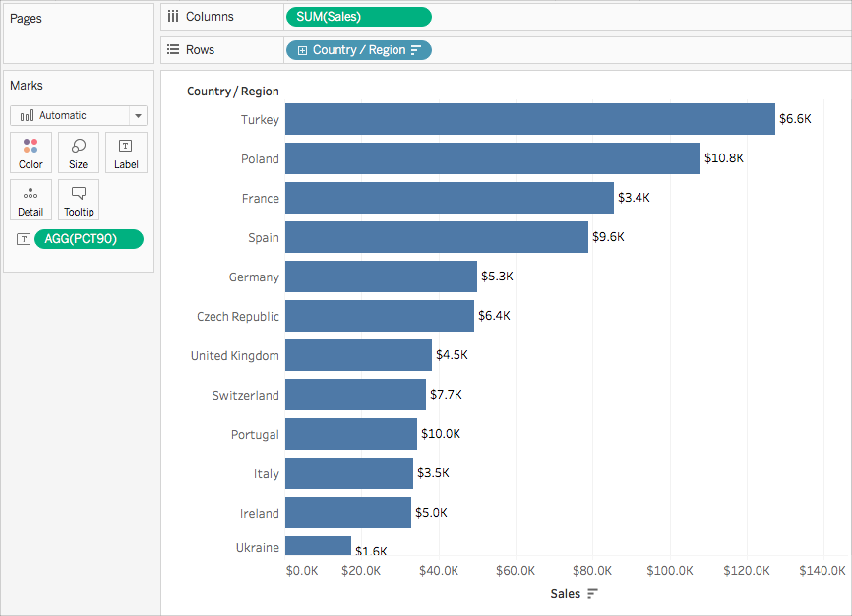The width and height of the screenshot is (852, 616).
Task: Click the Pages shelf area
Action: (79, 33)
